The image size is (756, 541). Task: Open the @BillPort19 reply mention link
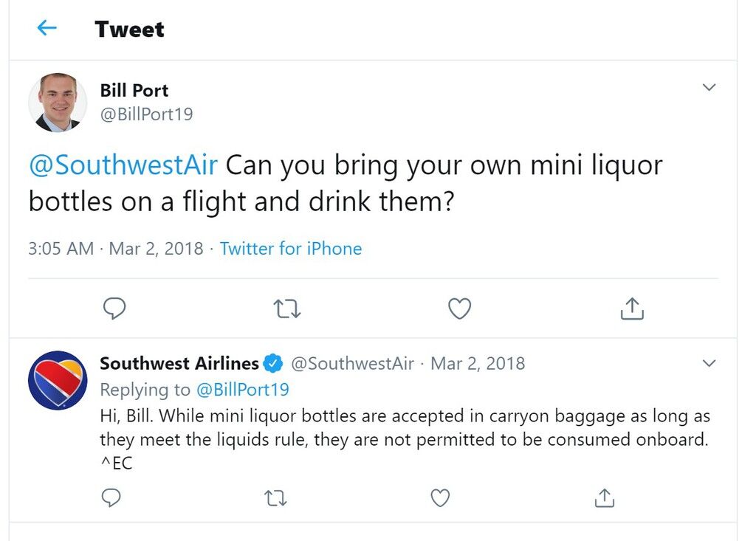(242, 390)
